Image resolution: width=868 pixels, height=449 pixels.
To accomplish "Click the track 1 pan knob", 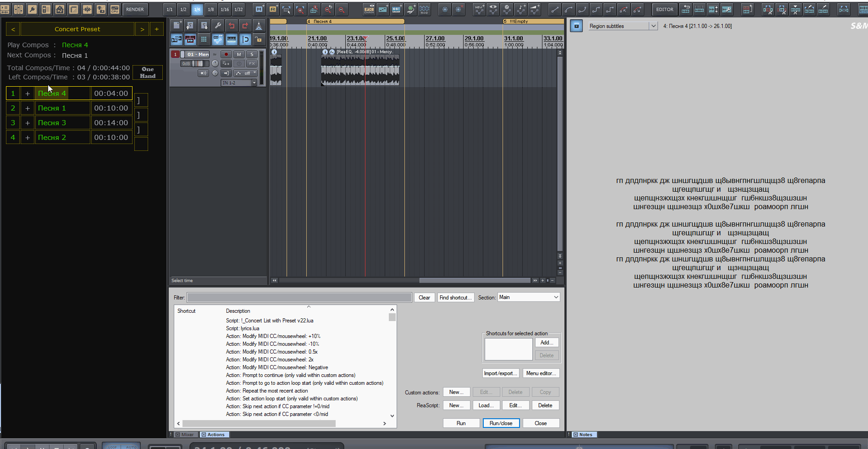I will (215, 63).
